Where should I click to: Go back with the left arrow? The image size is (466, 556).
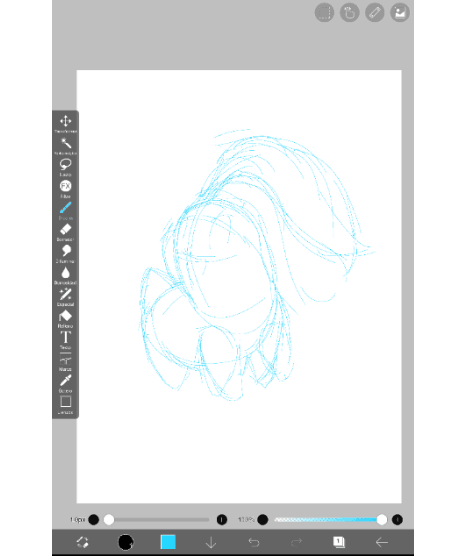(x=382, y=542)
